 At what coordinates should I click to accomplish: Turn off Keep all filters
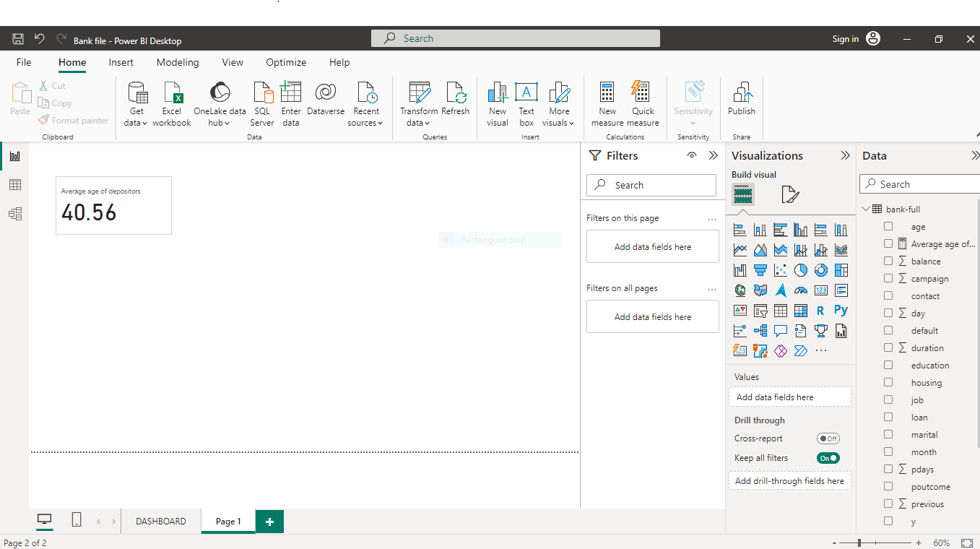[x=828, y=457]
